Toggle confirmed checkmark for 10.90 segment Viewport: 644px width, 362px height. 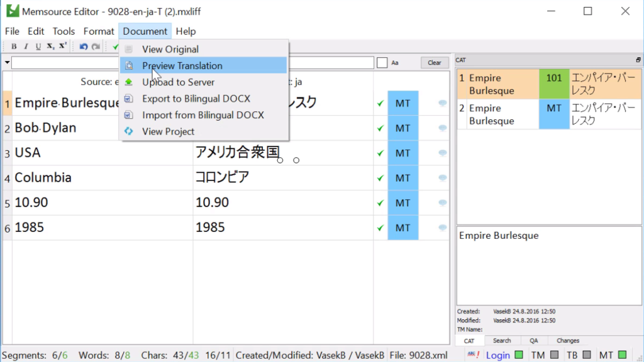tap(380, 203)
